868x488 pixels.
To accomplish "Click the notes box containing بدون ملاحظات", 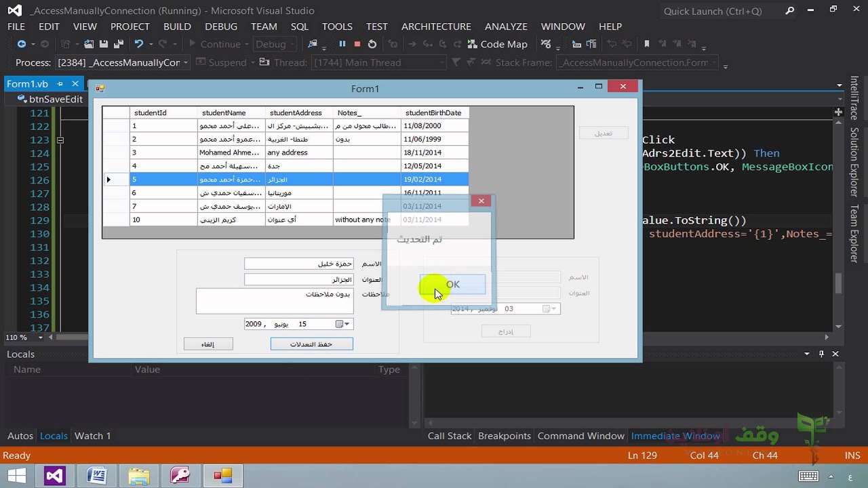I will pyautogui.click(x=275, y=301).
